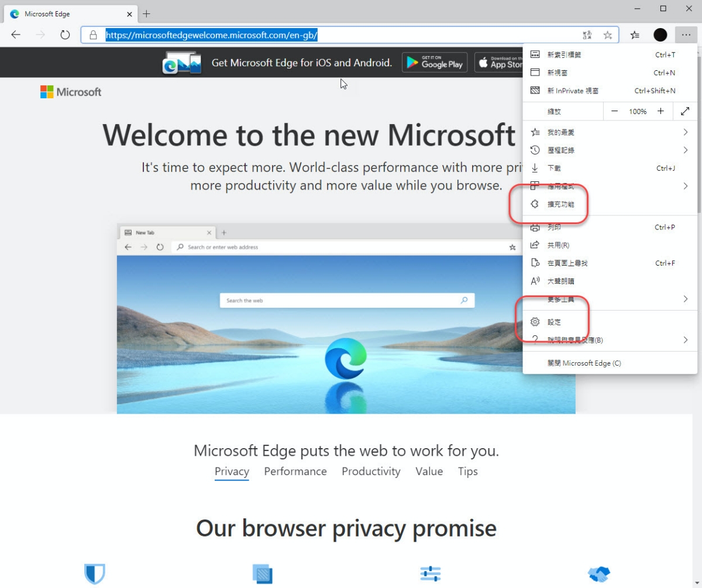
Task: Increase zoom with the plus button
Action: (x=660, y=111)
